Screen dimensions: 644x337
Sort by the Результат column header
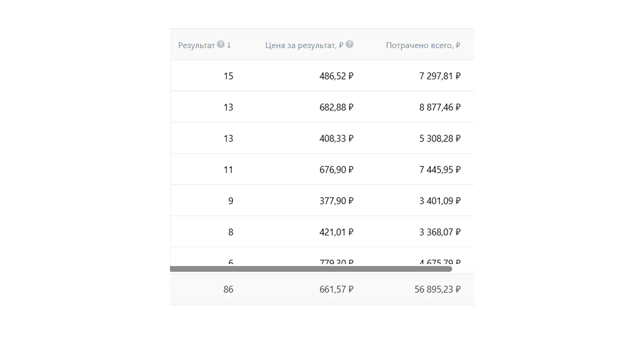click(x=196, y=45)
